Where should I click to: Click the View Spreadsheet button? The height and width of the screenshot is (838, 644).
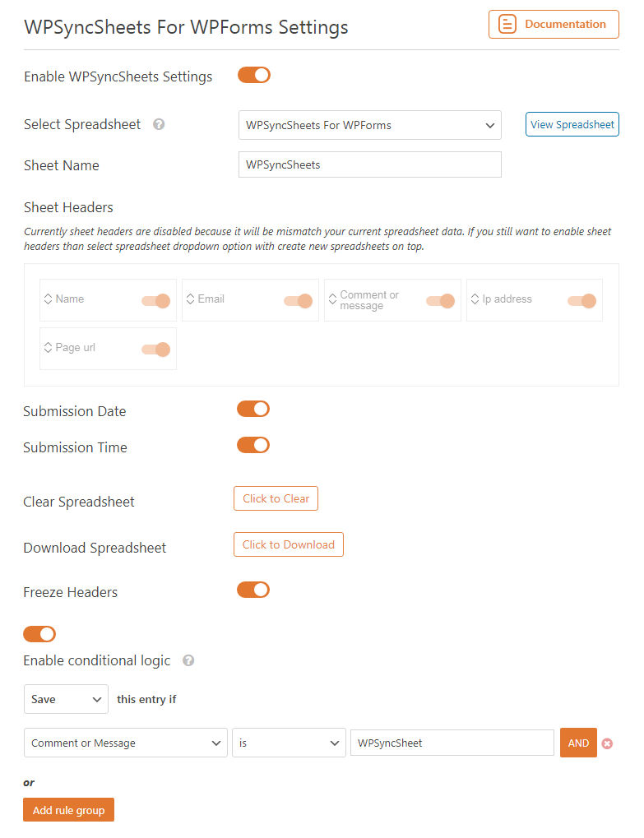pyautogui.click(x=572, y=124)
